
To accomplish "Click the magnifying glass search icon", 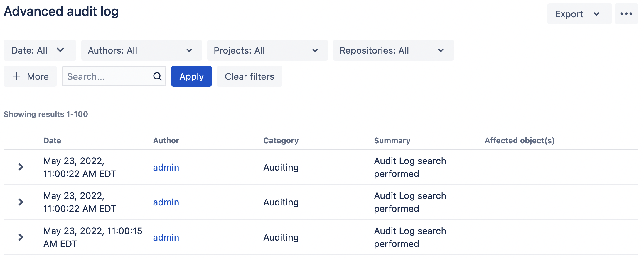I will (x=157, y=76).
